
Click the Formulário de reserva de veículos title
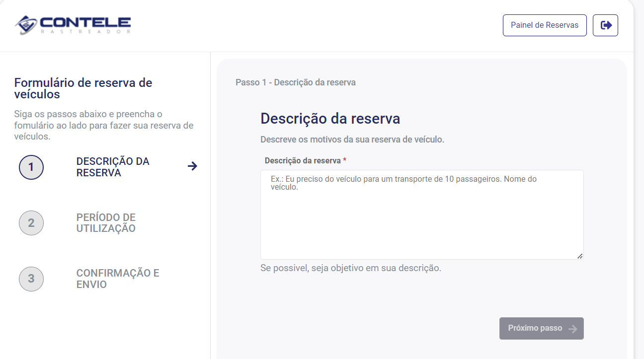coord(83,89)
